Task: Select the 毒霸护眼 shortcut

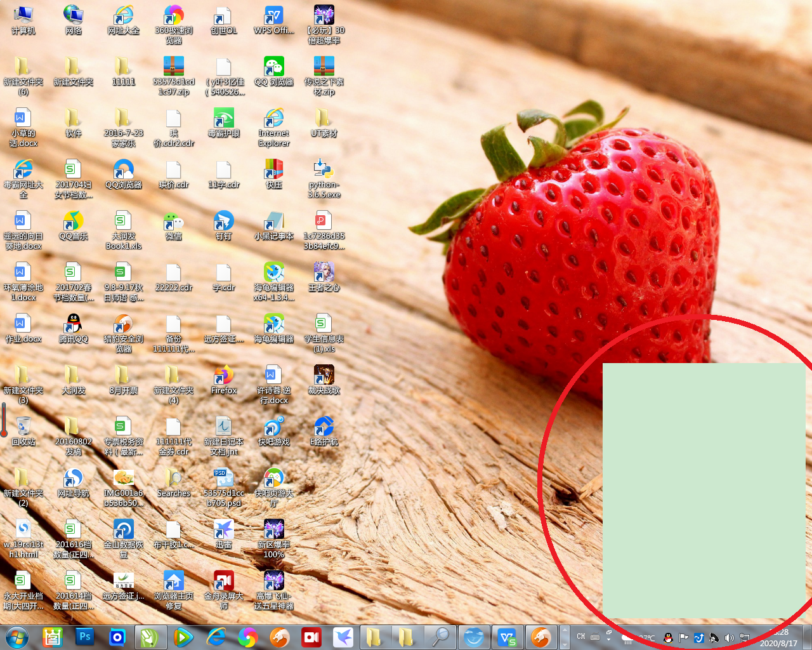Action: (224, 123)
